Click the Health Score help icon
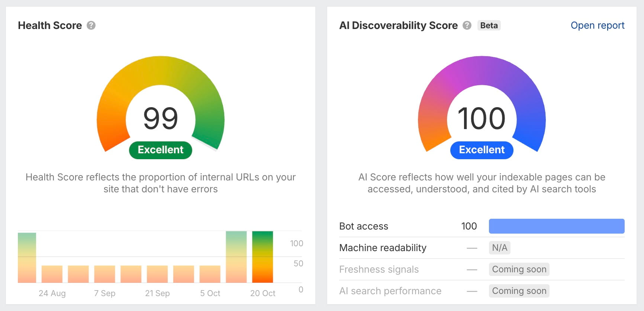The image size is (644, 311). click(91, 25)
